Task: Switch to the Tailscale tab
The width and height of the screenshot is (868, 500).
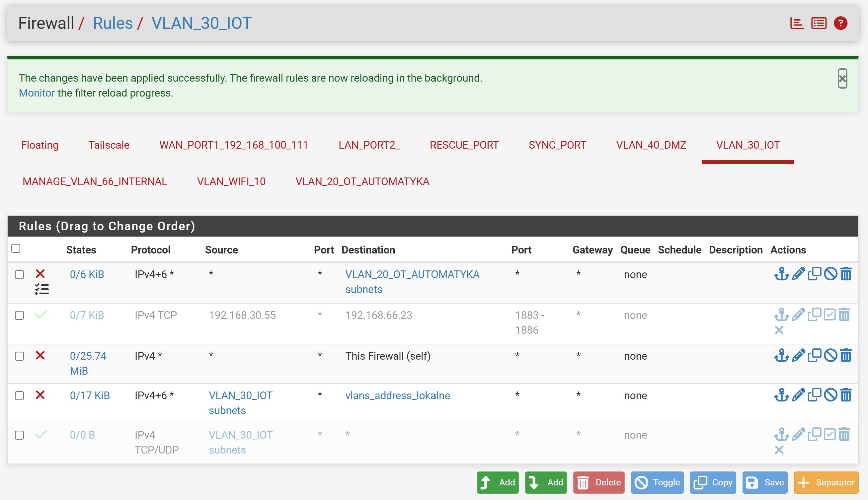Action: pos(109,145)
